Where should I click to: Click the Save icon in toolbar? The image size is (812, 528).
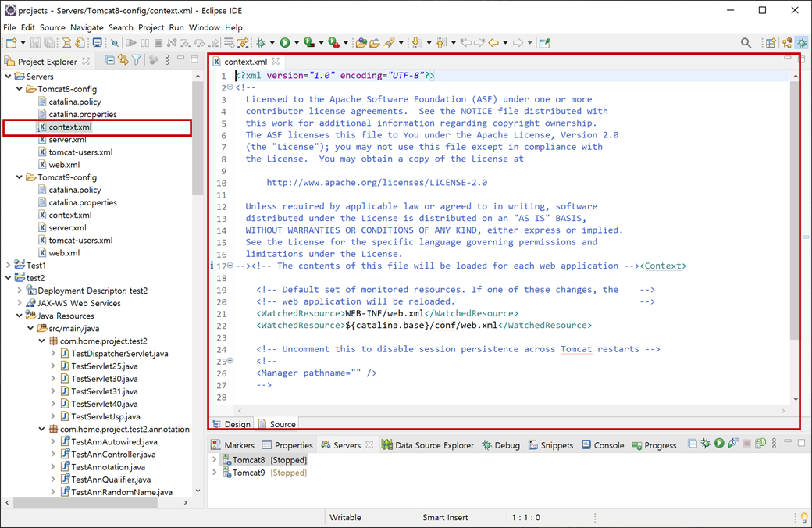point(35,43)
